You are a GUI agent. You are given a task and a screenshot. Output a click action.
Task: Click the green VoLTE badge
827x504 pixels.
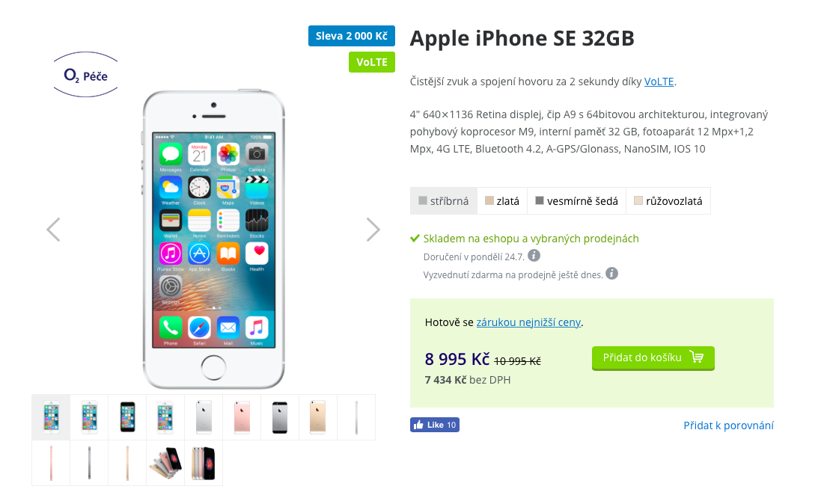pos(372,62)
